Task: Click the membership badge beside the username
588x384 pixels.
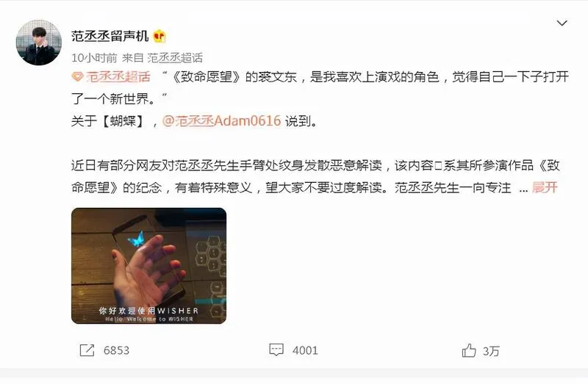Action: pyautogui.click(x=159, y=36)
